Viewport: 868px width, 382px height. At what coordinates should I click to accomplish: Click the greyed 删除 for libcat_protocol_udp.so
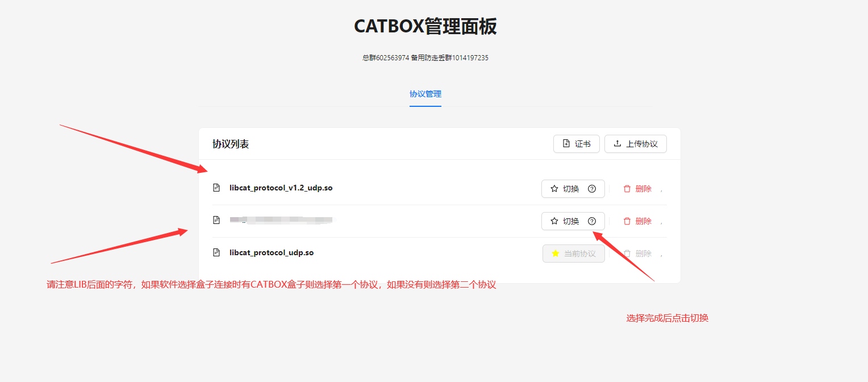tap(637, 254)
